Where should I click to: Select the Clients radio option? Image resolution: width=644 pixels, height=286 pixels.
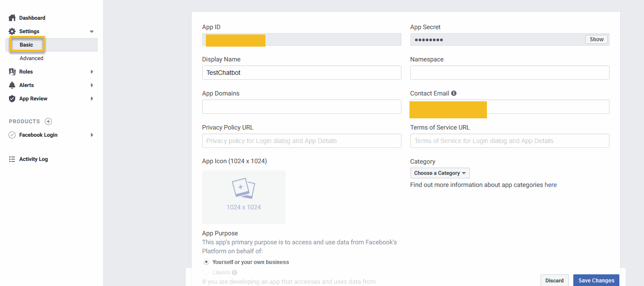pos(206,273)
